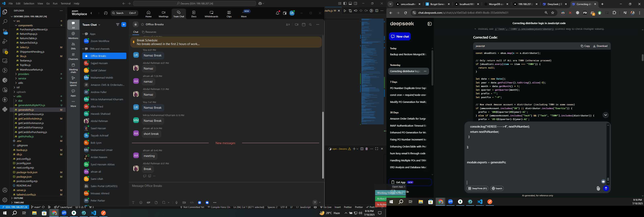644x217 pixels.
Task: Click the Run play icon in editor toolbar
Action: point(345,11)
